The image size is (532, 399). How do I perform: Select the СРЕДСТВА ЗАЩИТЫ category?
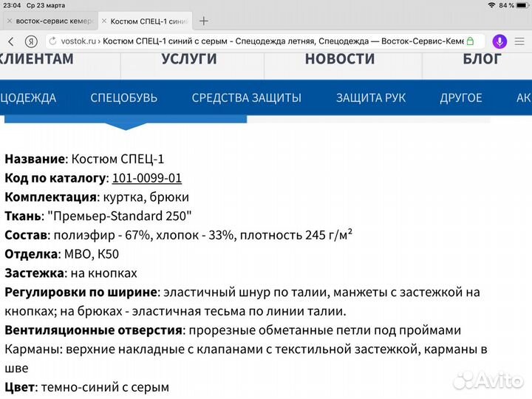coord(246,98)
